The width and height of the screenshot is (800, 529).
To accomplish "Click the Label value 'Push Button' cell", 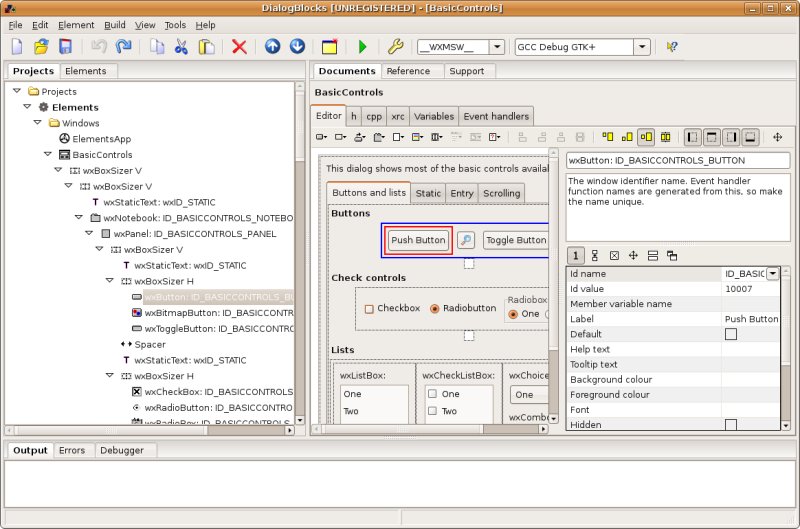I will coord(751,319).
